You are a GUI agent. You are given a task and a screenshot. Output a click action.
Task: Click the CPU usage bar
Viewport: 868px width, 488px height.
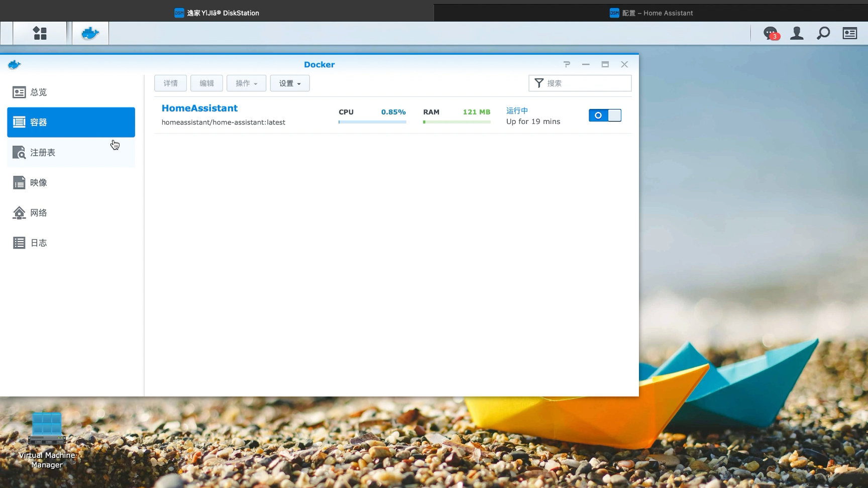372,122
